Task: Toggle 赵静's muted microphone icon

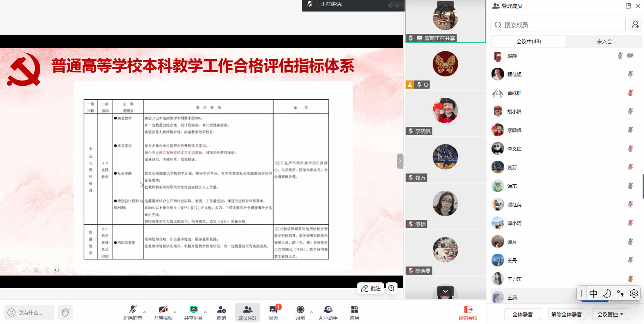Action: 620,55
